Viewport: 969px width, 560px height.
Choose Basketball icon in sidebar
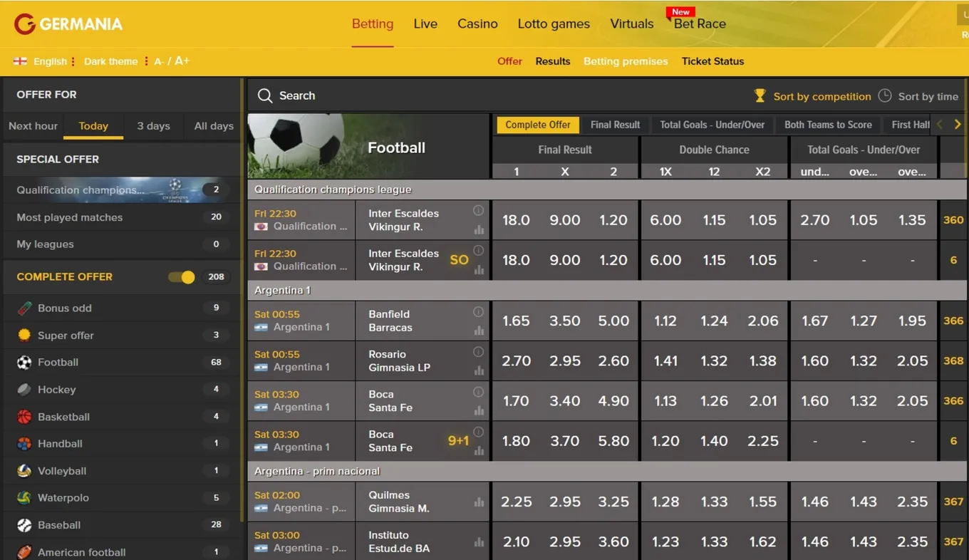tap(24, 417)
